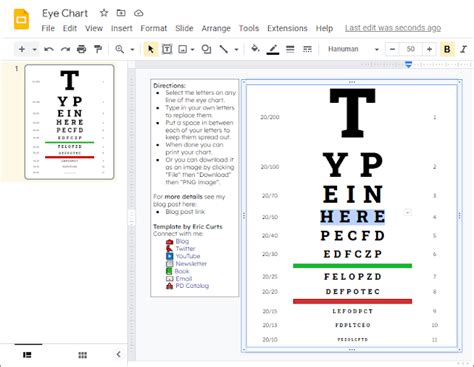Open the Edit menu
Screen dimensions: 474x367
pos(70,28)
